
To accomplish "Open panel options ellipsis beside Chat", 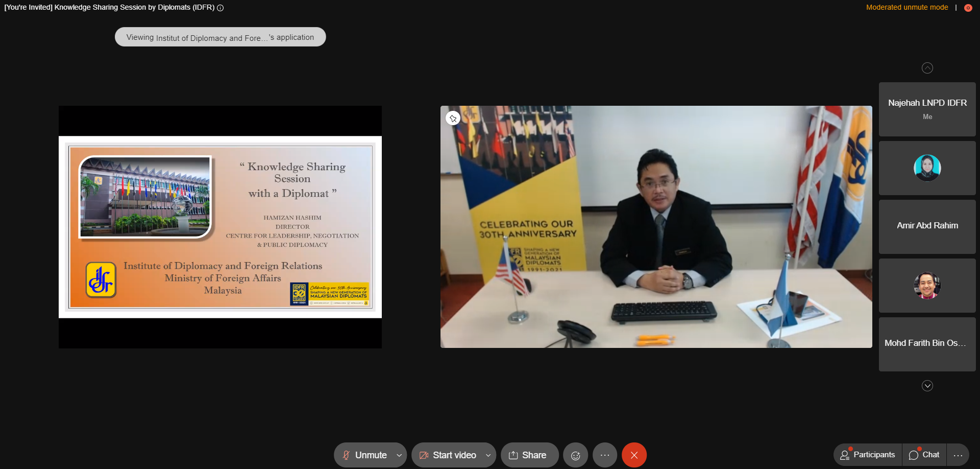I will coord(958,455).
